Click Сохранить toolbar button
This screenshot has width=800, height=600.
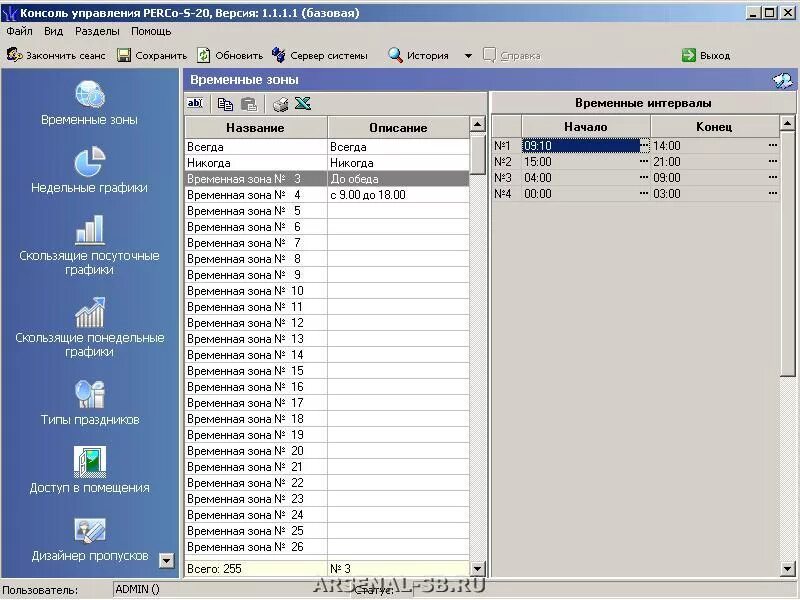point(152,55)
